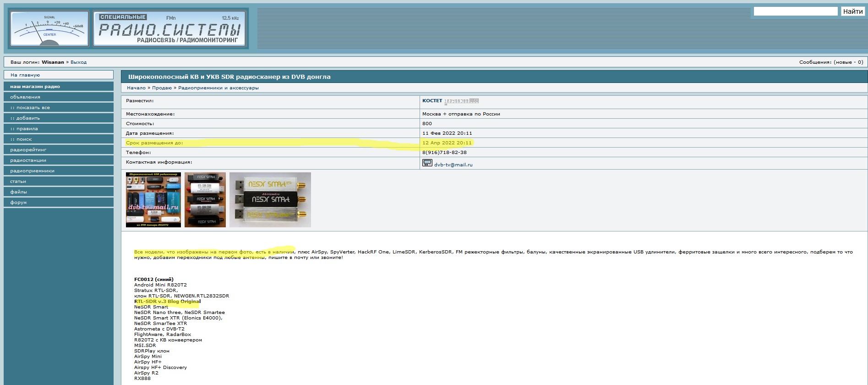Open поиск in sidebar
This screenshot has width=868, height=385.
[59, 139]
